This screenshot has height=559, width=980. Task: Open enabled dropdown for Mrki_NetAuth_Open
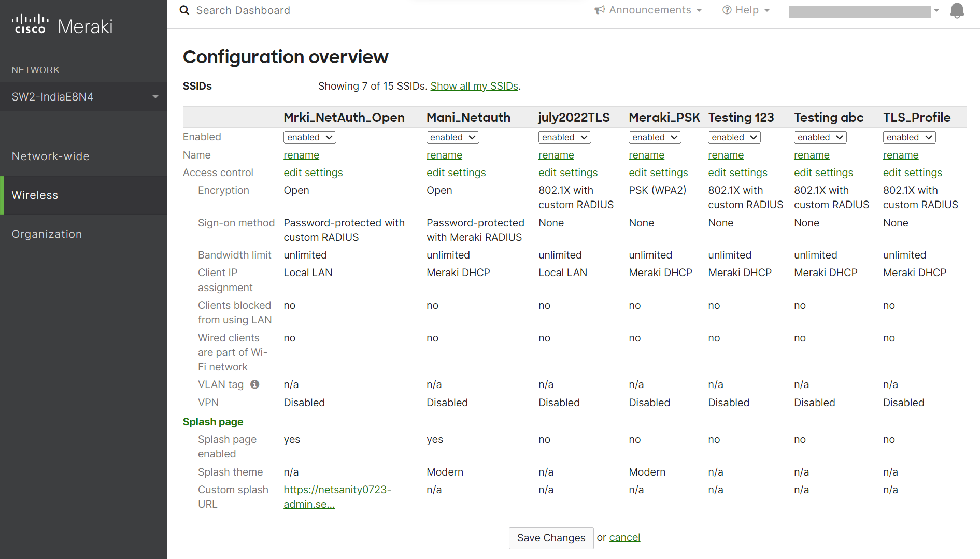click(x=310, y=137)
